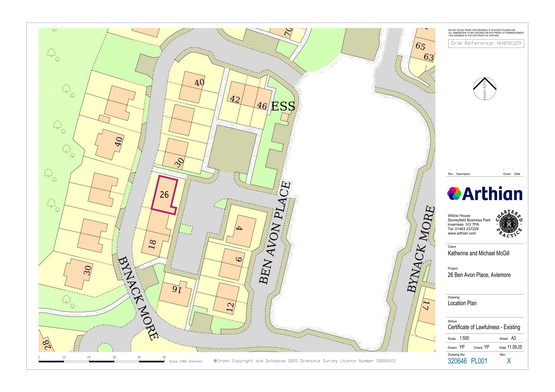
Task: Click the 'Willow House' address line
Action: (459, 216)
